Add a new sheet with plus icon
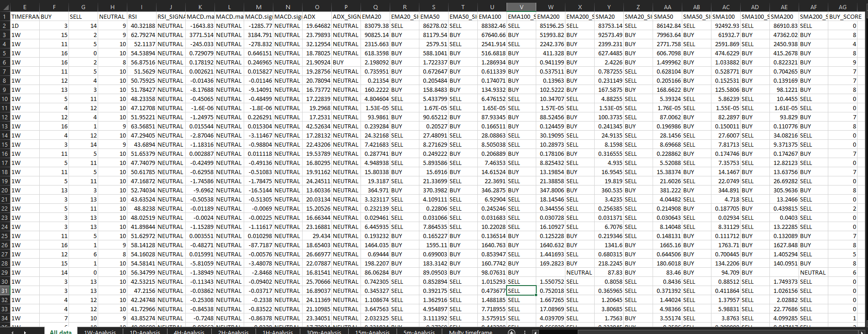The image size is (868, 334). point(512,332)
